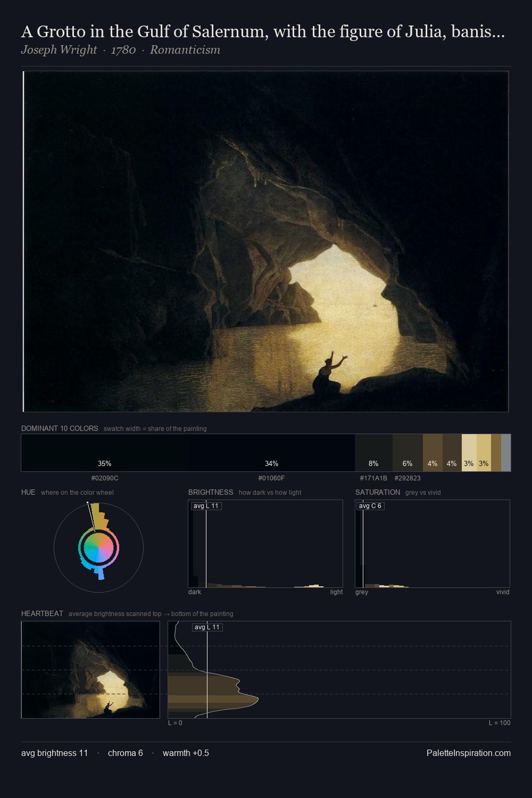Choose the lighter brown 4% swatch
532x798 pixels.
433,453
